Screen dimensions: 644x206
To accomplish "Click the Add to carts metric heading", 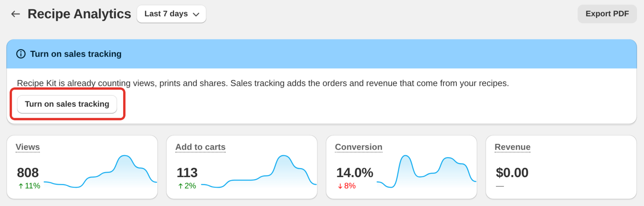I will [x=200, y=147].
